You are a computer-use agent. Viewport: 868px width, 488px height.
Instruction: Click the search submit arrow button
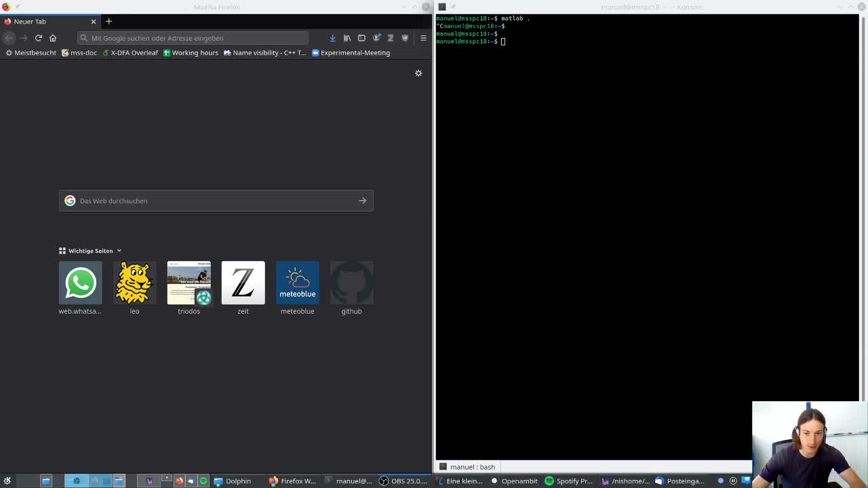pyautogui.click(x=362, y=201)
